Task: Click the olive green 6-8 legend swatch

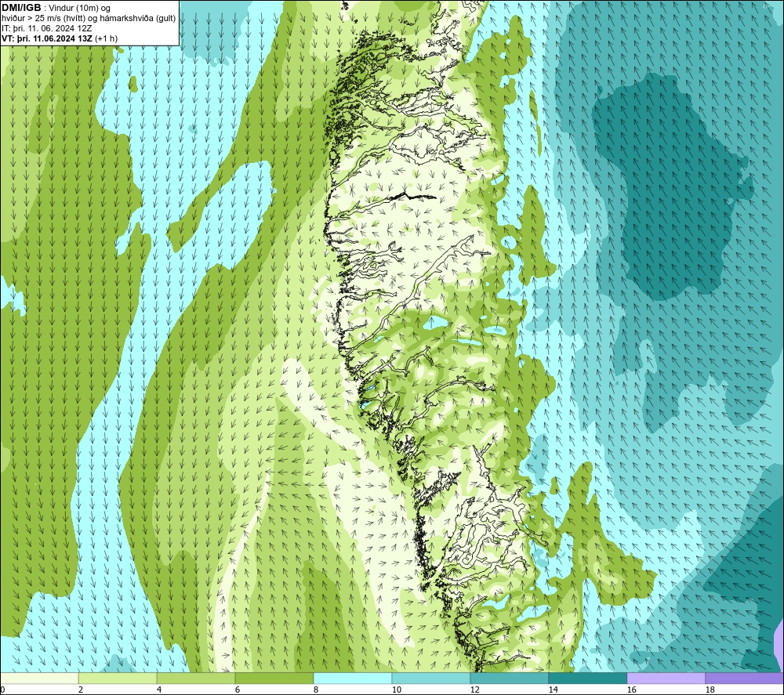Action: click(274, 678)
